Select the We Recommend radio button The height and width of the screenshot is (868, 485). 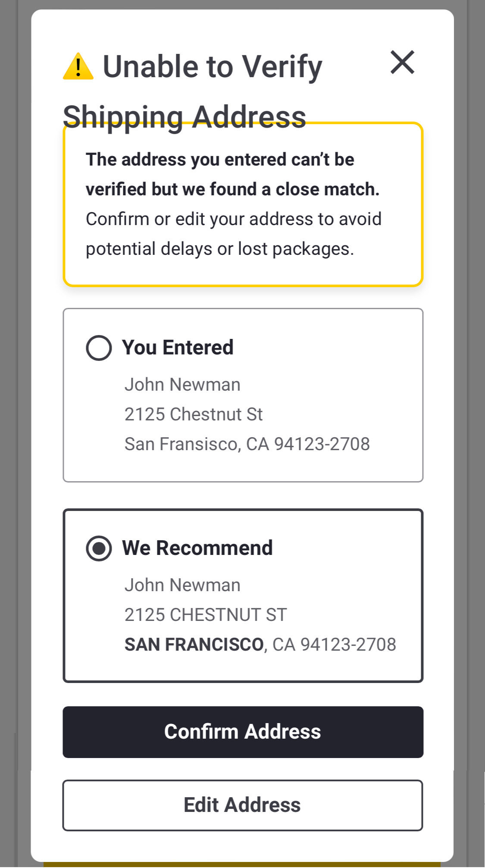[99, 548]
